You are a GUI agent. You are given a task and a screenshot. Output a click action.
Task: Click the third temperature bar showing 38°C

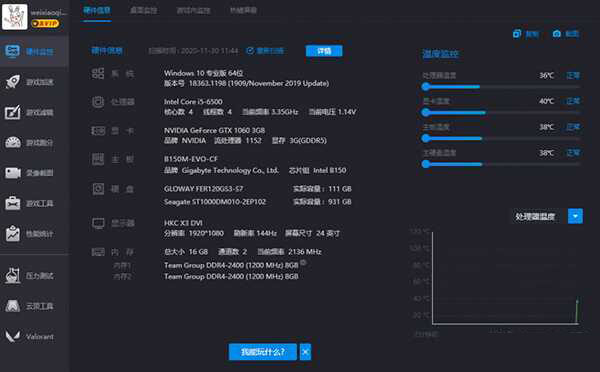coord(501,138)
